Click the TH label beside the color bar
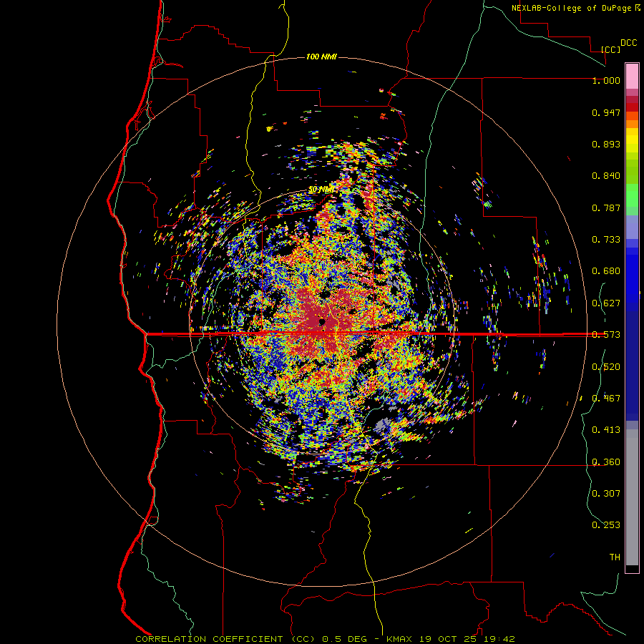Screen dimensions: 644x644 tap(615, 557)
